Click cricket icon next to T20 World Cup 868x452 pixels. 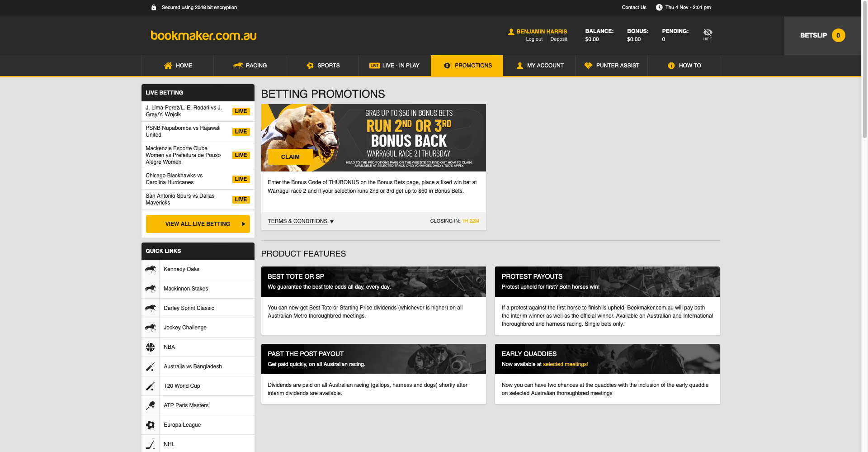[151, 386]
